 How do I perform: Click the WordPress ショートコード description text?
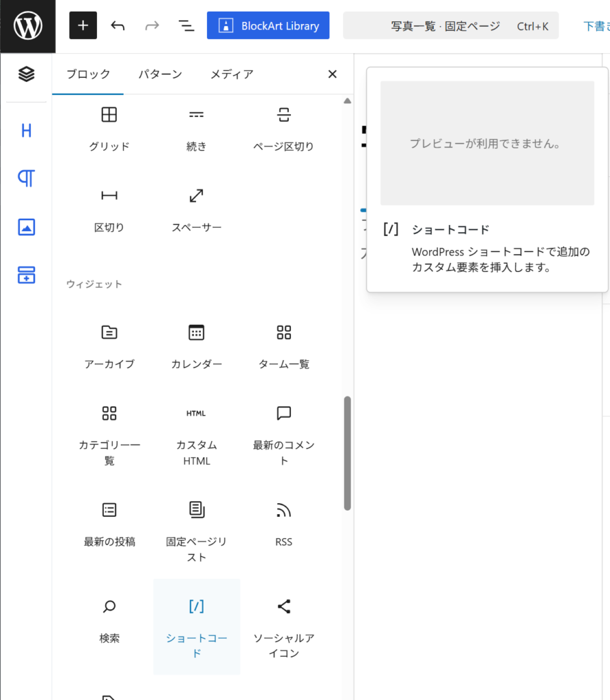501,259
